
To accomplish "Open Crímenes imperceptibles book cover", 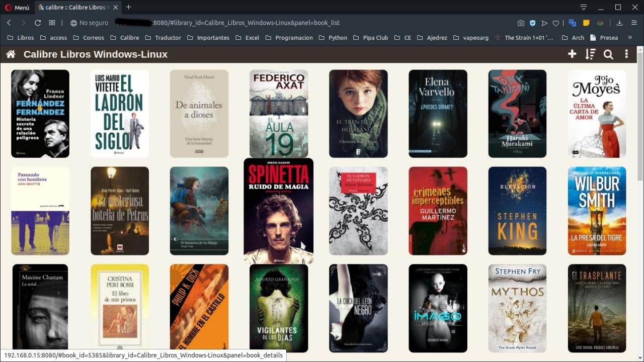I will (x=438, y=211).
